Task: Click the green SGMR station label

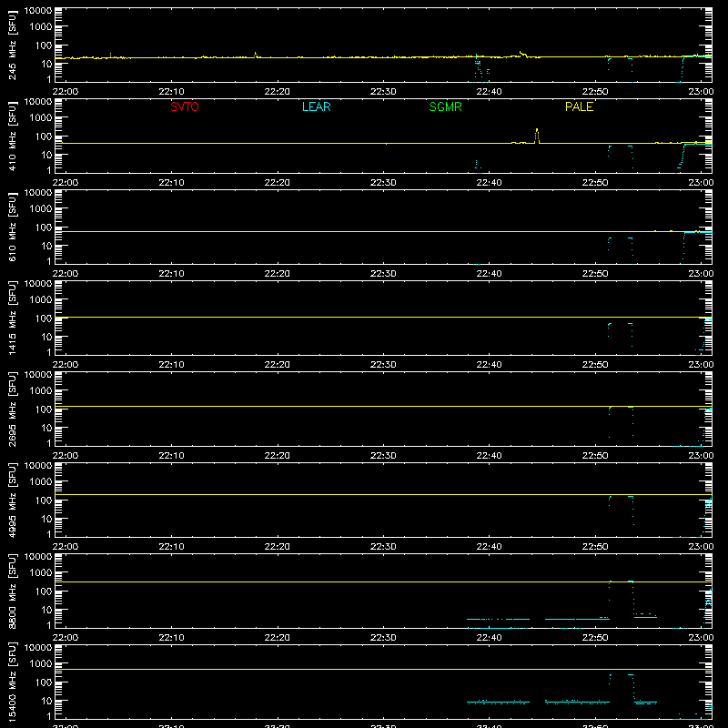Action: 445,106
